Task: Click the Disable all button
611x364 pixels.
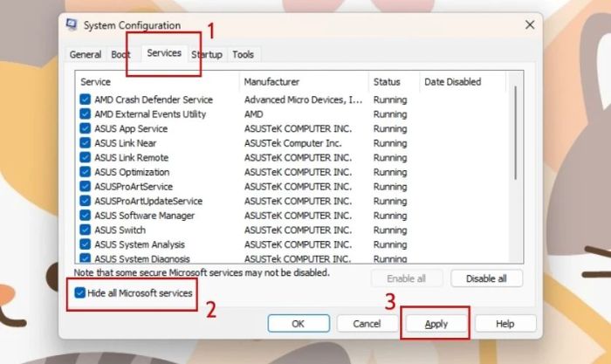Action: 486,278
